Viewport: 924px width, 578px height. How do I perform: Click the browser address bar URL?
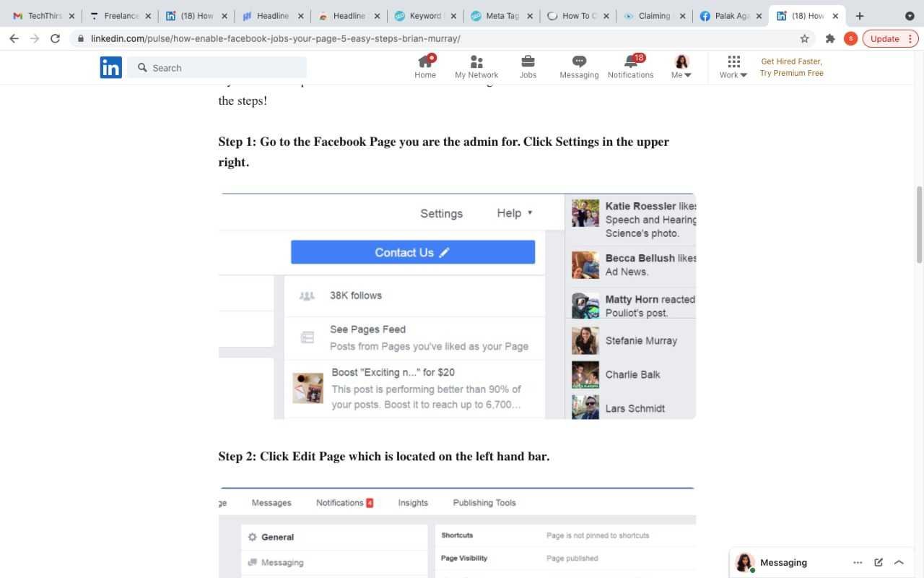pyautogui.click(x=276, y=39)
